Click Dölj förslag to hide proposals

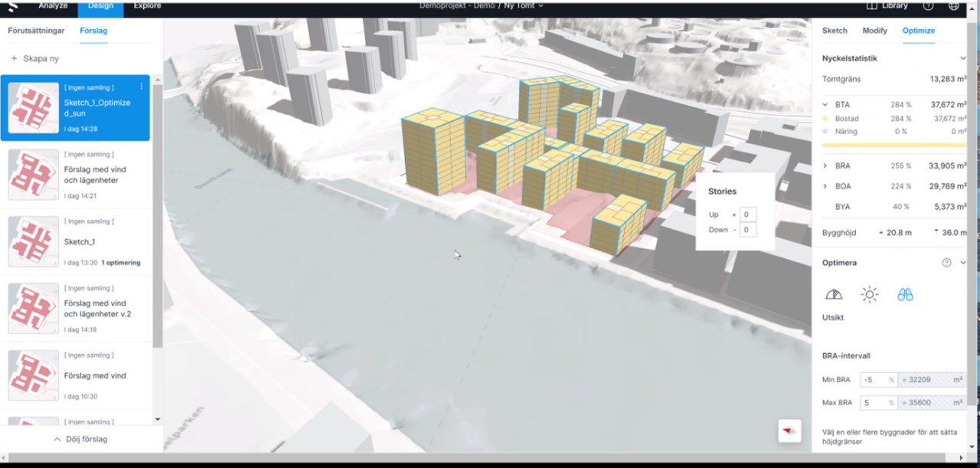(80, 440)
